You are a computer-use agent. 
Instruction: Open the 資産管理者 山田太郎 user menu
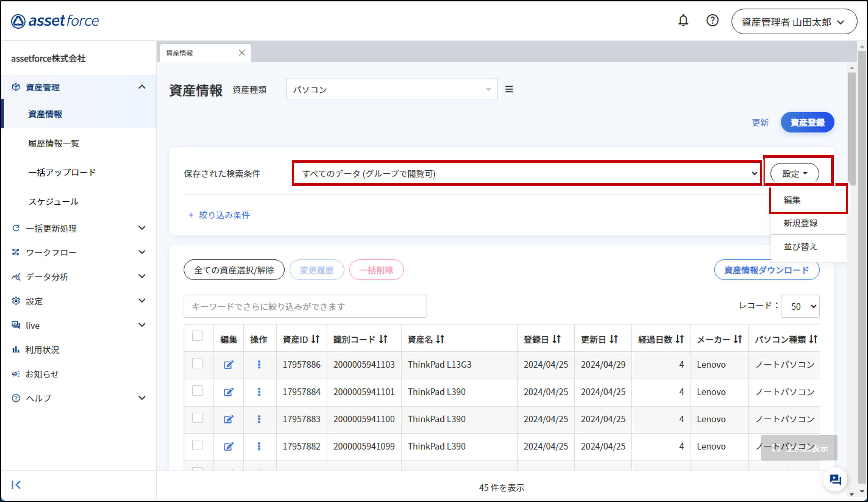(x=794, y=22)
